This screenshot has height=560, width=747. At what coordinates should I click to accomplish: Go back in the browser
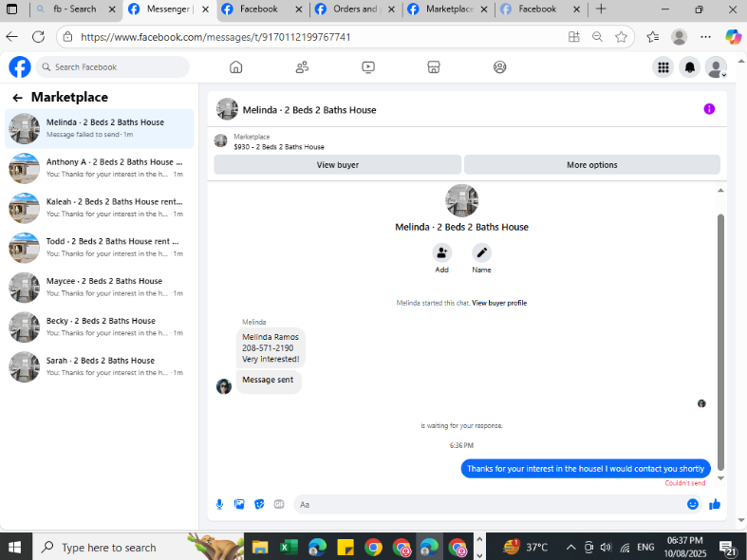[x=12, y=37]
